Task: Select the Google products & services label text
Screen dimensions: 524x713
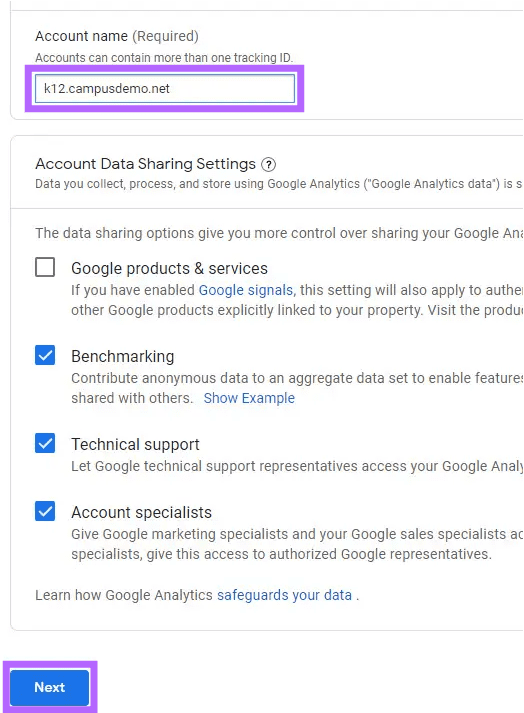Action: click(x=169, y=268)
